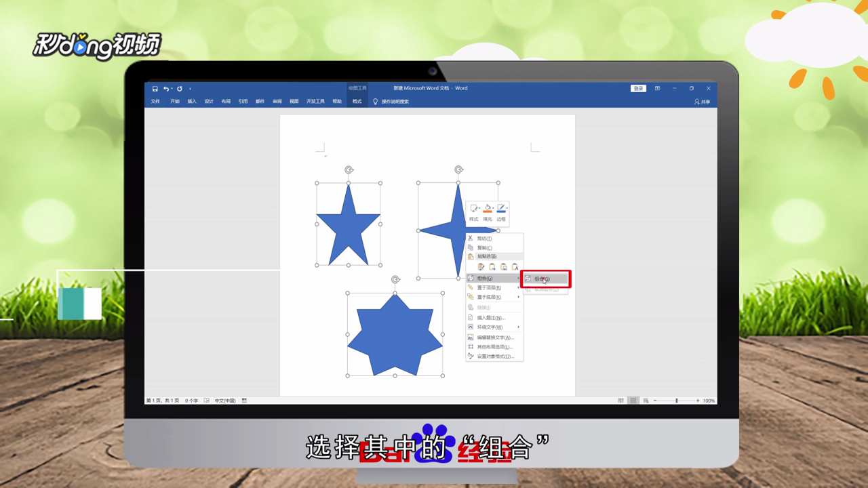
Task: Click the rotate handle above seven-point star
Action: 395,280
